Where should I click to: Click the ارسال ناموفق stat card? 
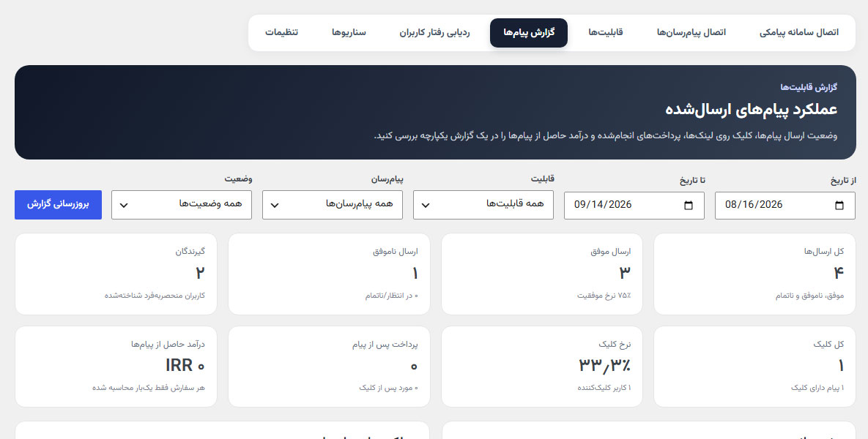click(329, 274)
